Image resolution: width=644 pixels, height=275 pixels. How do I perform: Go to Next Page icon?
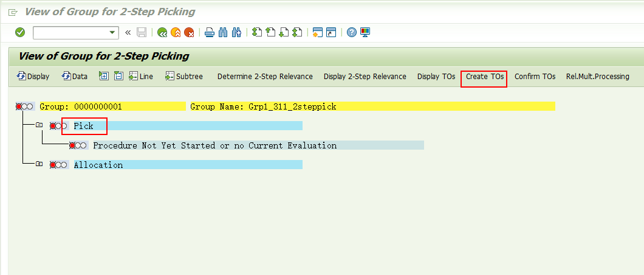284,32
